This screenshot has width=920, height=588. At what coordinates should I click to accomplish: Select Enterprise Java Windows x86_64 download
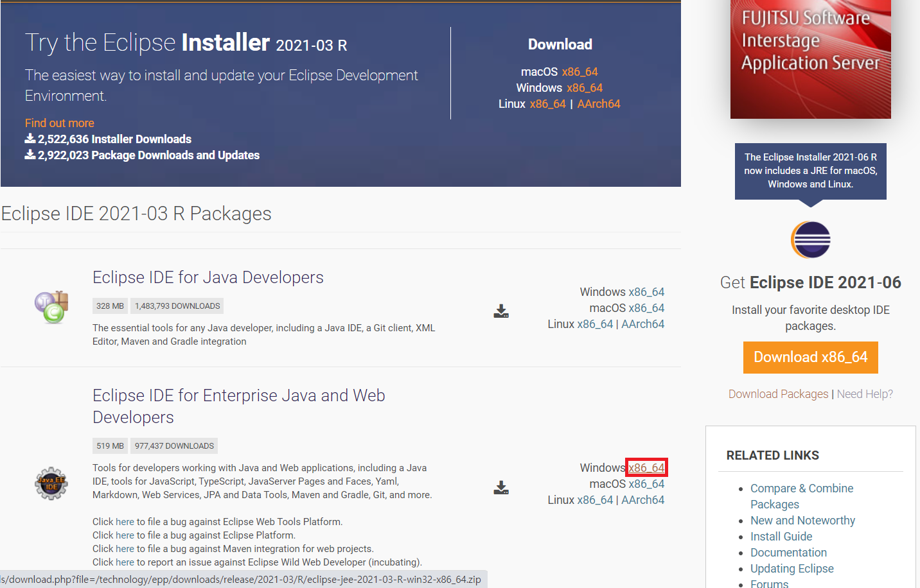[x=646, y=468]
